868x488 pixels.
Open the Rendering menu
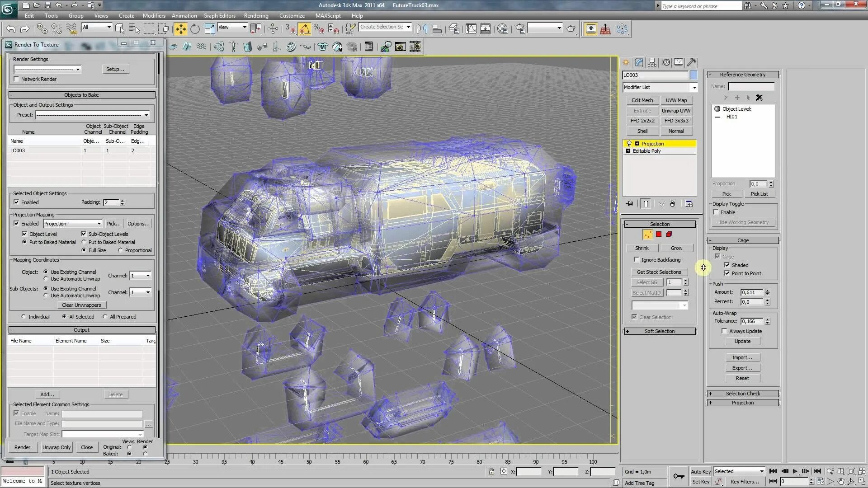click(256, 15)
